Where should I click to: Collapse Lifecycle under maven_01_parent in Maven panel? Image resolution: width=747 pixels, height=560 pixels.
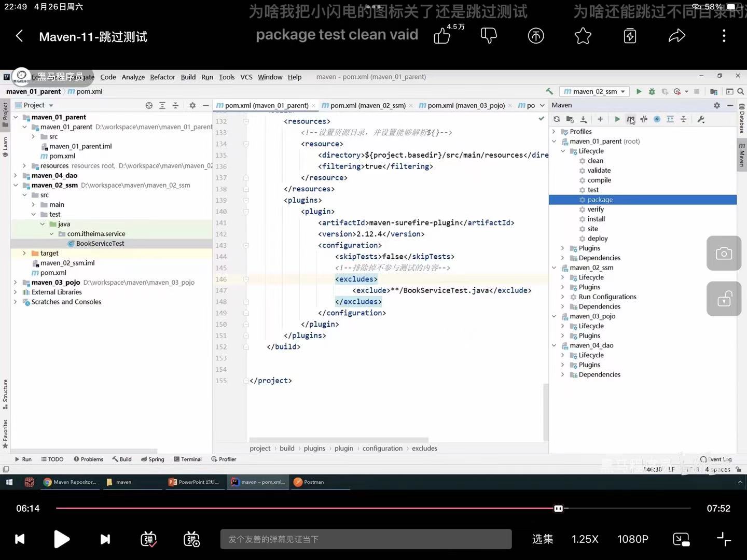point(563,151)
